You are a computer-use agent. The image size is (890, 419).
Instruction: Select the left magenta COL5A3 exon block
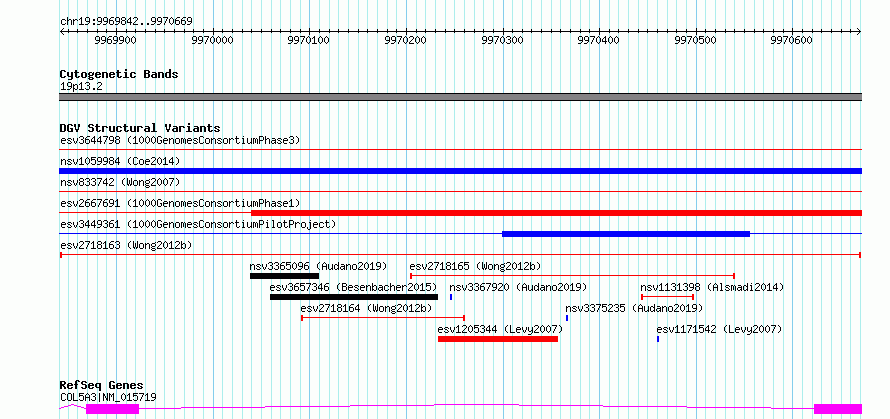pos(112,409)
